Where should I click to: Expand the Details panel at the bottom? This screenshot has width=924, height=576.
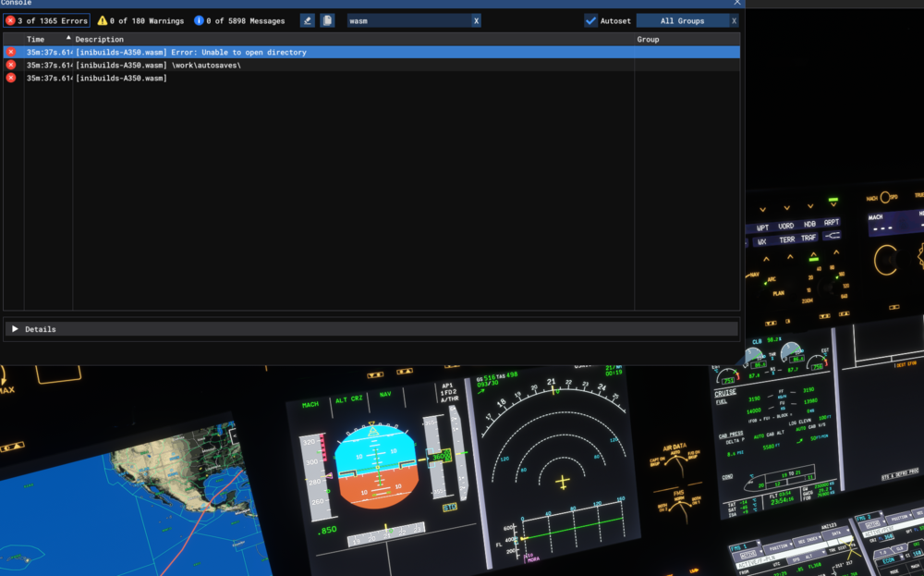[x=16, y=328]
